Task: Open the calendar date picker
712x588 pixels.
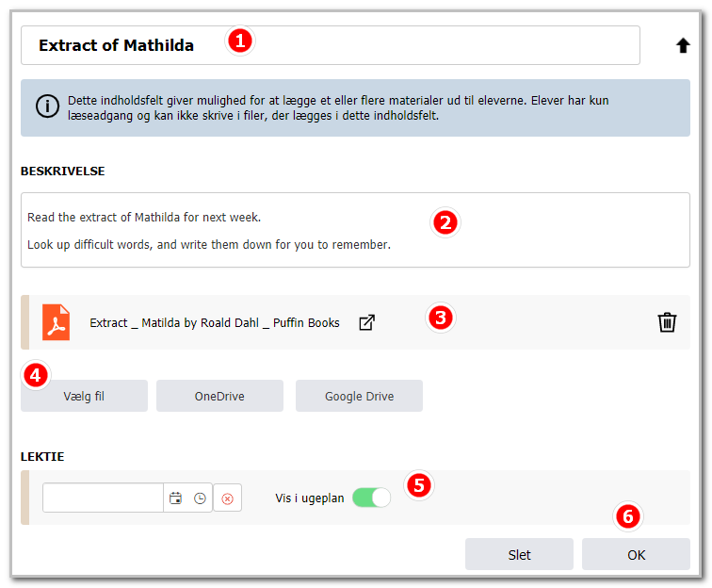Action: pyautogui.click(x=175, y=498)
